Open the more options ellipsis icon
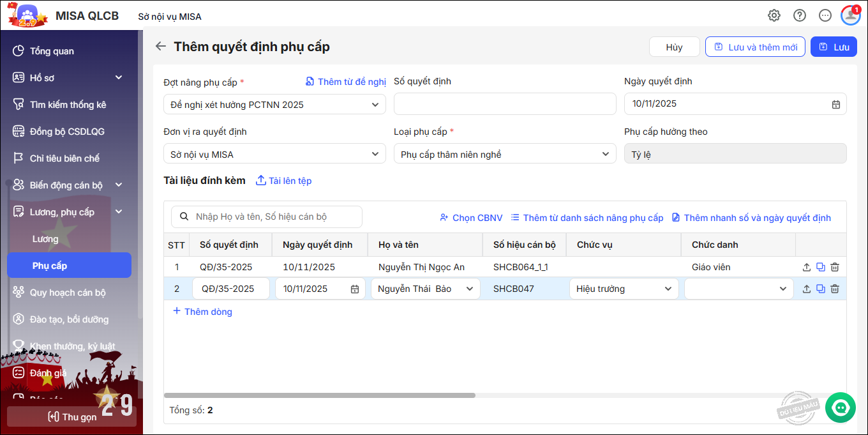868x435 pixels. click(x=825, y=16)
